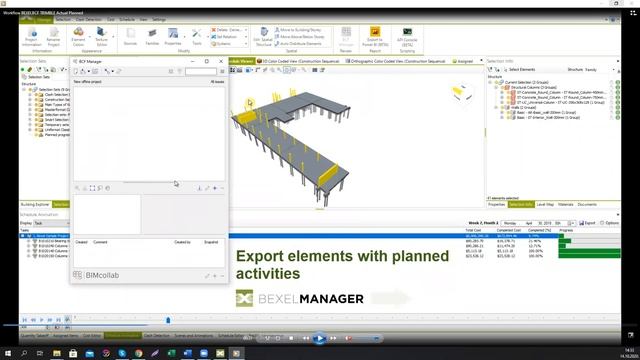Click Edit Spatial Structure icon
The width and height of the screenshot is (640, 360).
click(x=263, y=37)
